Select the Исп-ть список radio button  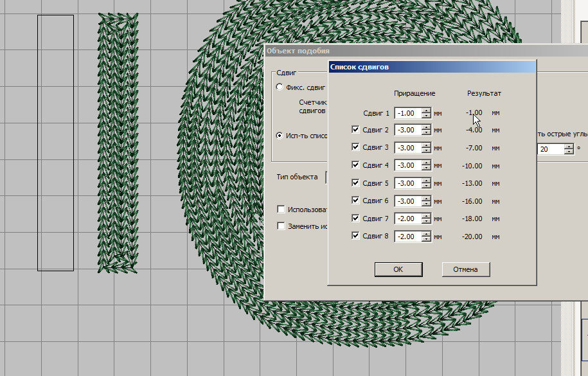(279, 136)
